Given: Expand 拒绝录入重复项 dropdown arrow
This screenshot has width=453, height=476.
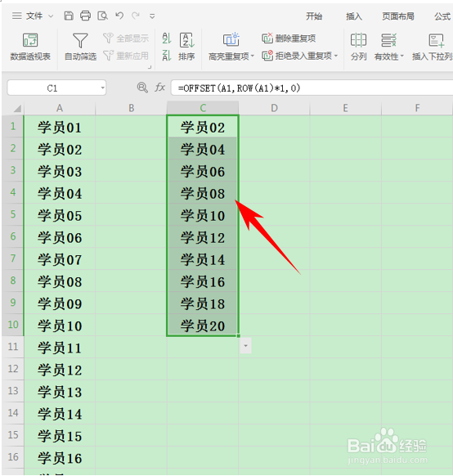Looking at the screenshot, I should click(x=336, y=56).
